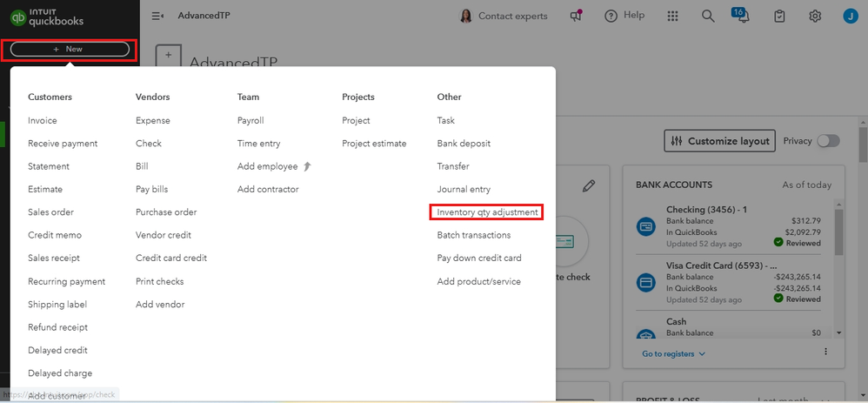Expand the Go to registers dropdown

click(674, 354)
